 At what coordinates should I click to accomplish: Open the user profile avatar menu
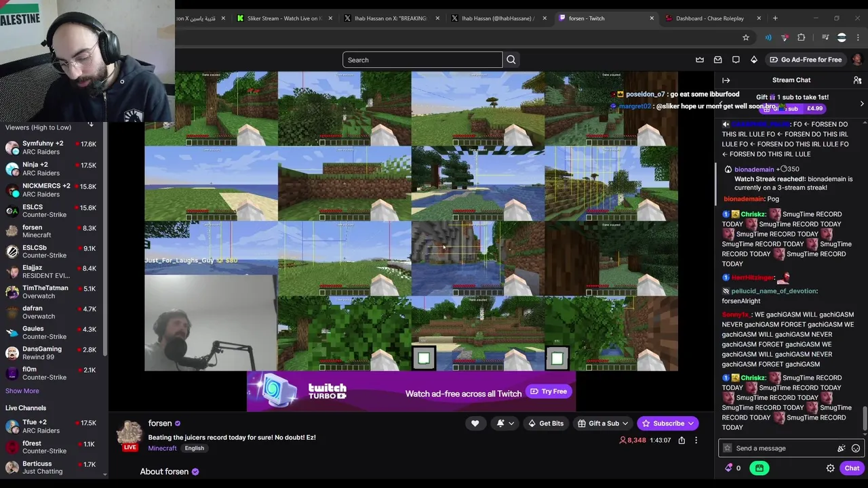tap(857, 60)
